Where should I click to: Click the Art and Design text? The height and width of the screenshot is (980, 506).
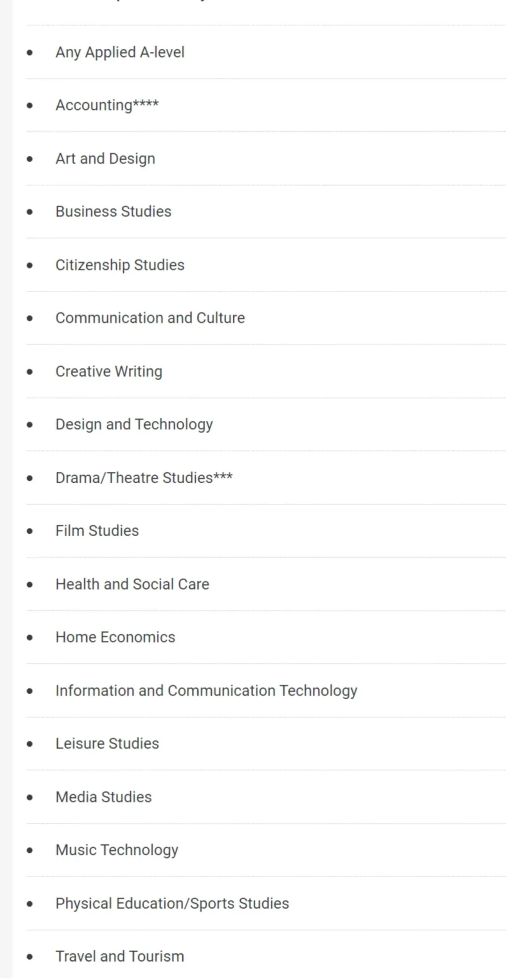(105, 158)
